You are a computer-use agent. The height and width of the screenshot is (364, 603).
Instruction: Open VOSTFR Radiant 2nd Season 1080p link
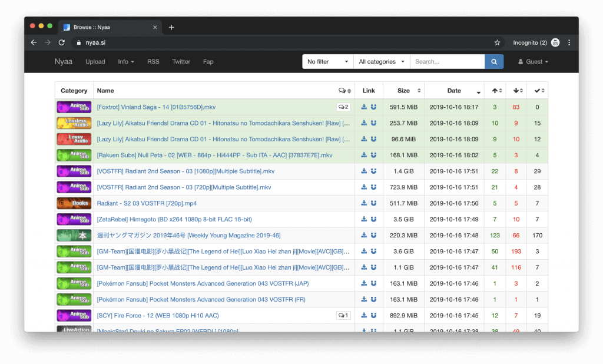click(x=185, y=171)
